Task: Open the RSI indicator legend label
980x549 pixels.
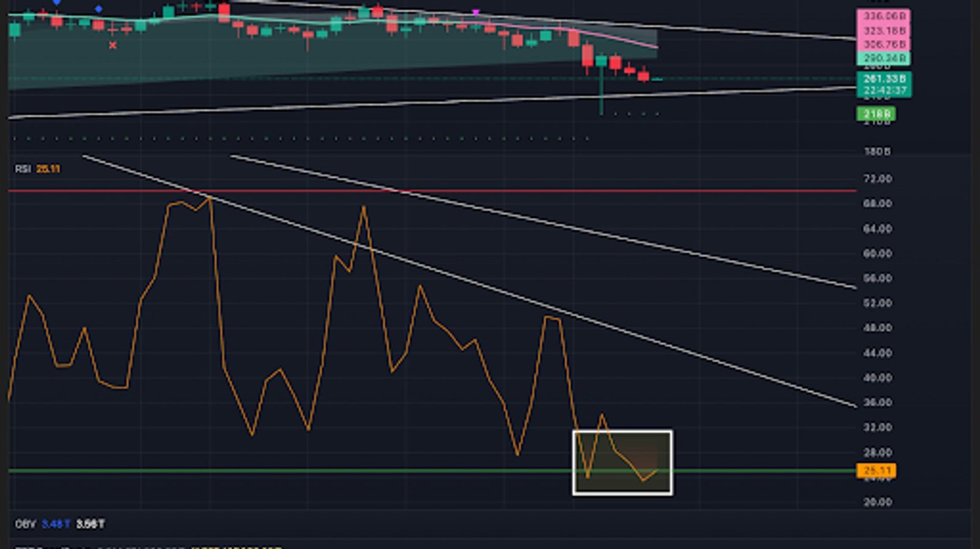Action: (23, 169)
